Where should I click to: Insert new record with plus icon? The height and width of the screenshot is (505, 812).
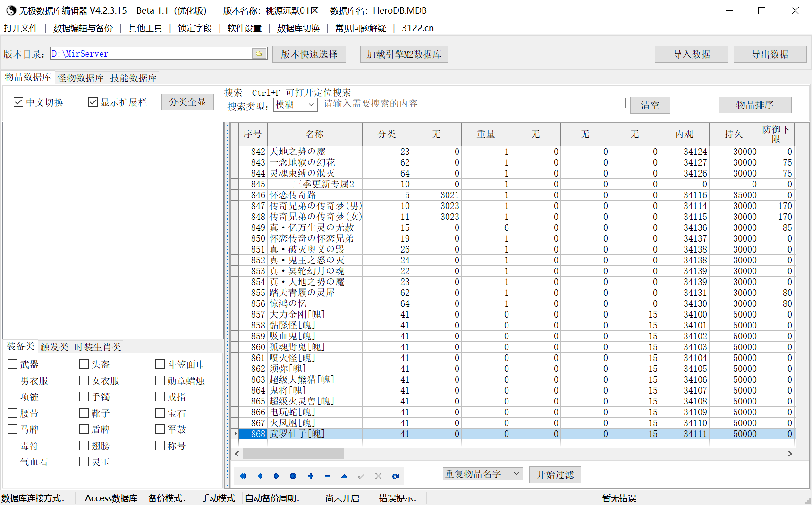point(311,476)
